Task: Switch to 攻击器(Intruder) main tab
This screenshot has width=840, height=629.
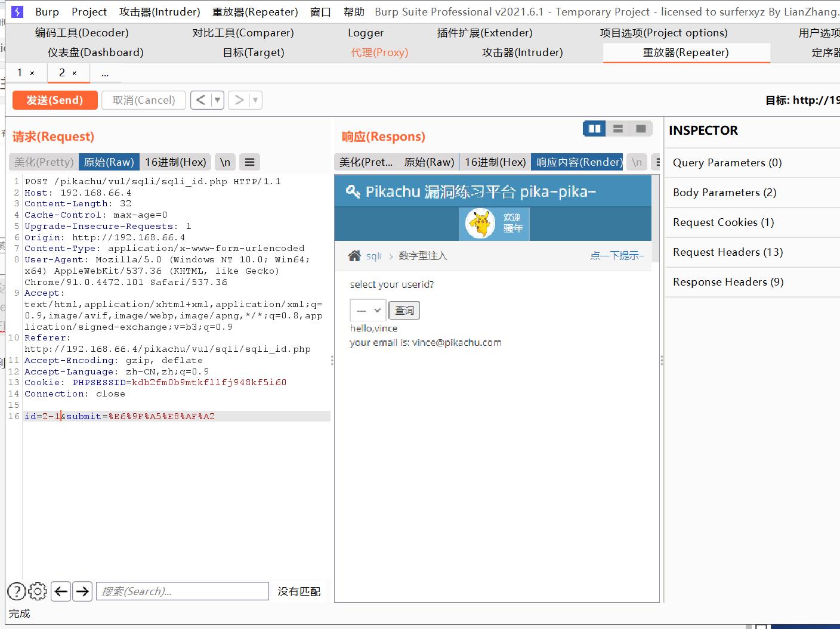Action: [523, 52]
